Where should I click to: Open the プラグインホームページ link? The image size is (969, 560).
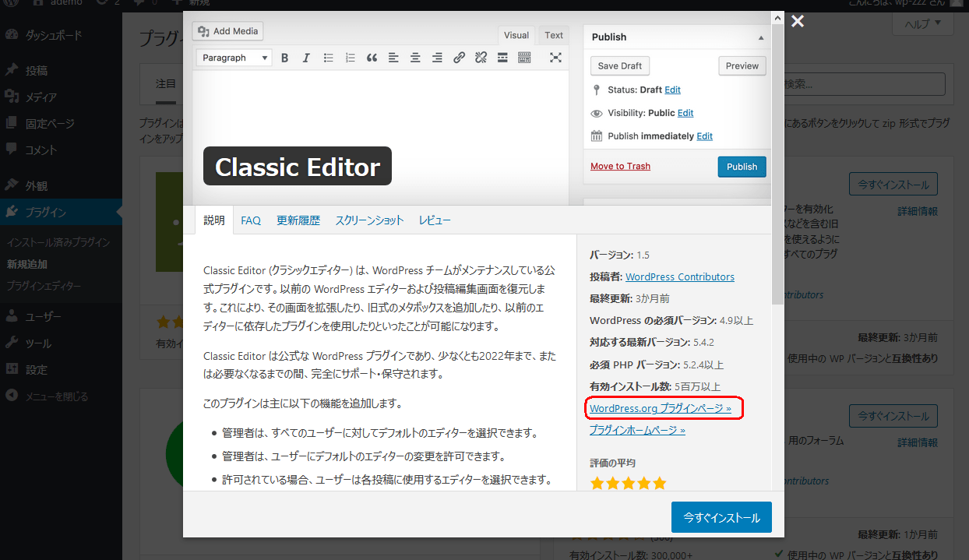coord(637,430)
